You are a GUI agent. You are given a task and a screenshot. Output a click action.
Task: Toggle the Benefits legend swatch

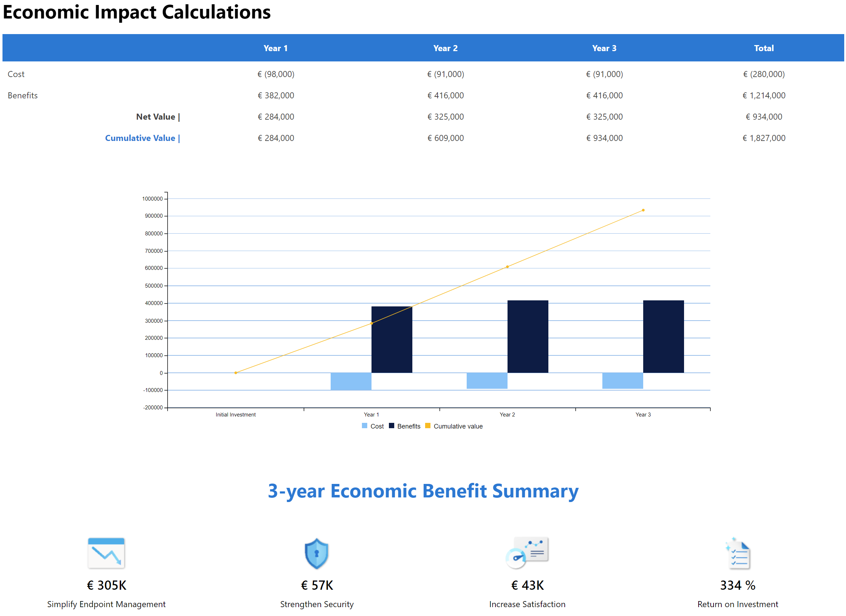[391, 426]
